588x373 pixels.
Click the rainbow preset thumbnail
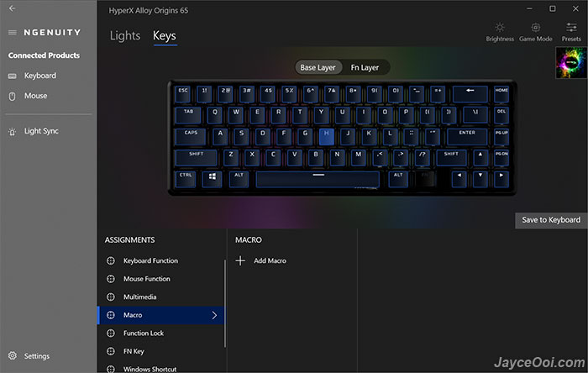pyautogui.click(x=570, y=63)
